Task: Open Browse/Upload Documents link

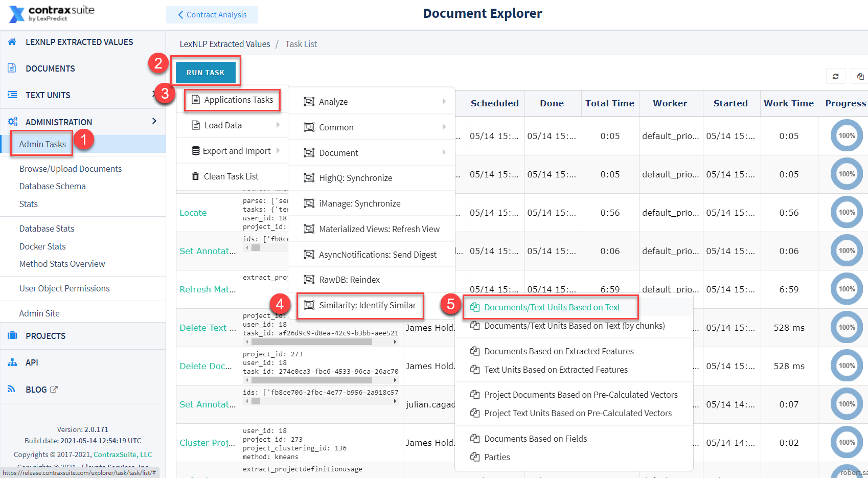Action: (71, 169)
